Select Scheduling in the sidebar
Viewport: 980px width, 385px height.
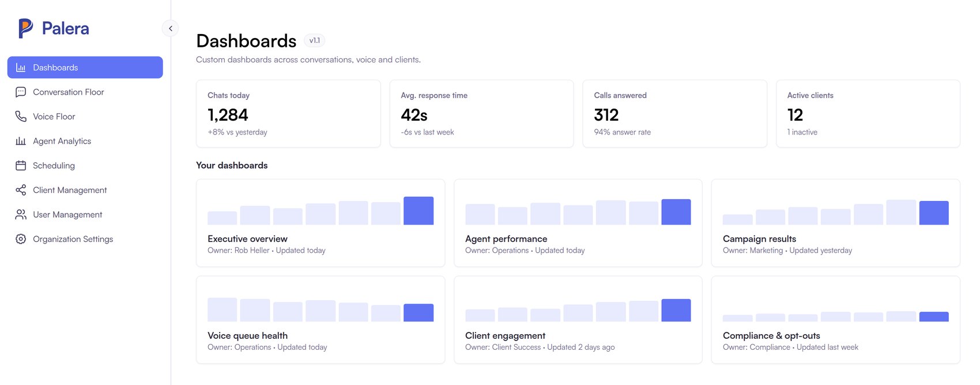[x=85, y=166]
